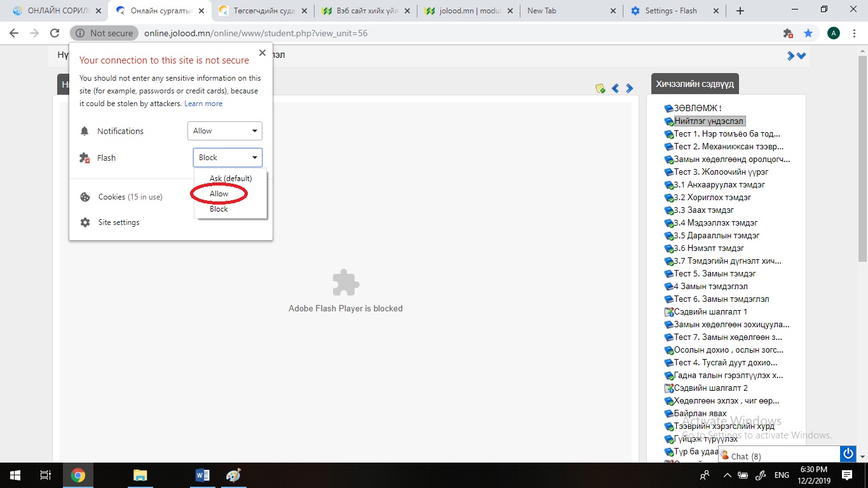Click the blocked plugin icon in address bar

point(788,33)
